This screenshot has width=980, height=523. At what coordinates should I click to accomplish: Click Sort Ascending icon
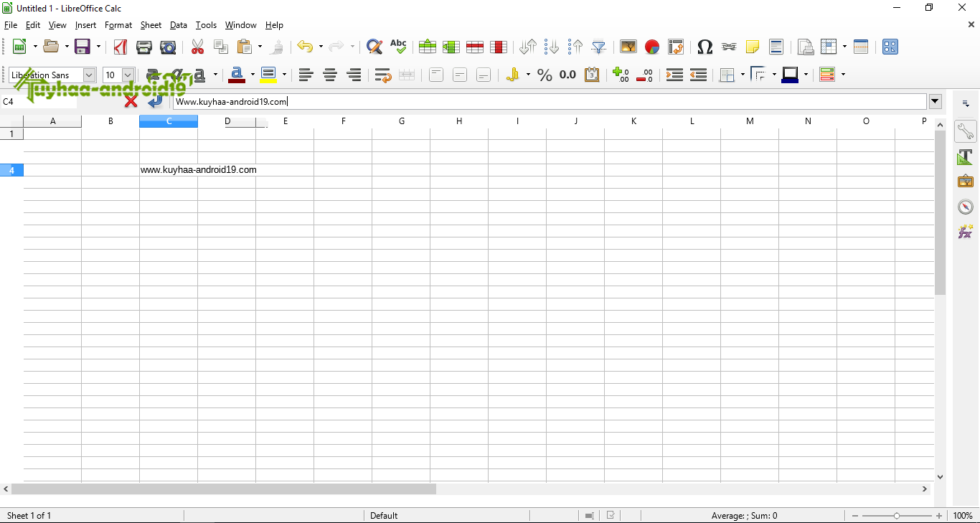tap(552, 47)
